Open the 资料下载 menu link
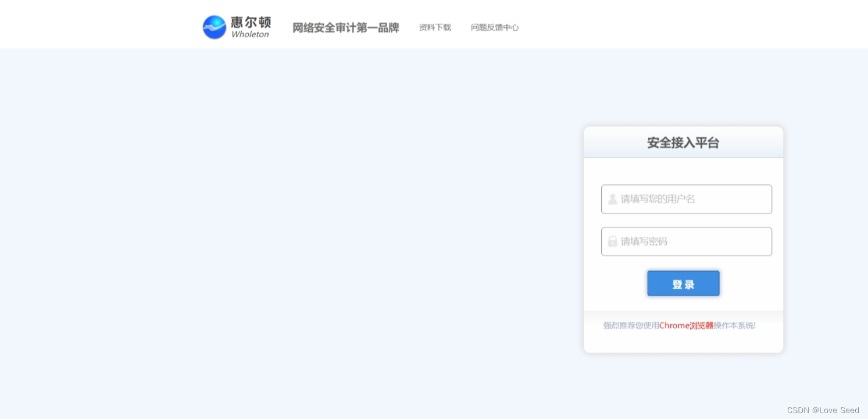 coord(435,27)
